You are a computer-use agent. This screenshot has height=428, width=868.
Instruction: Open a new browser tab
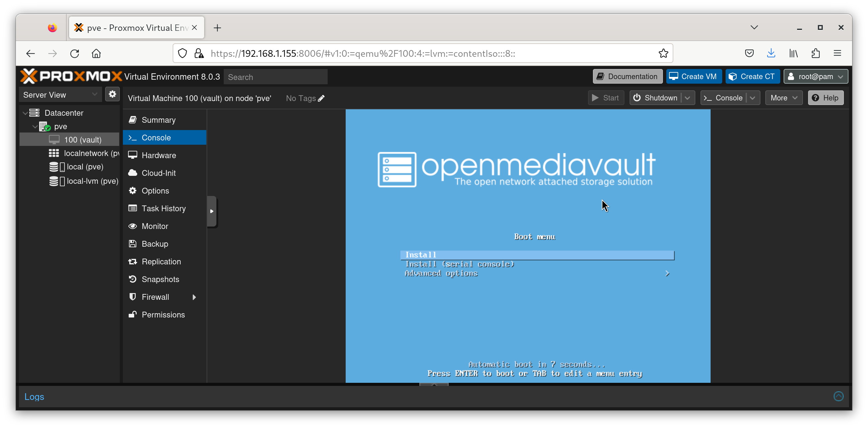pyautogui.click(x=217, y=27)
